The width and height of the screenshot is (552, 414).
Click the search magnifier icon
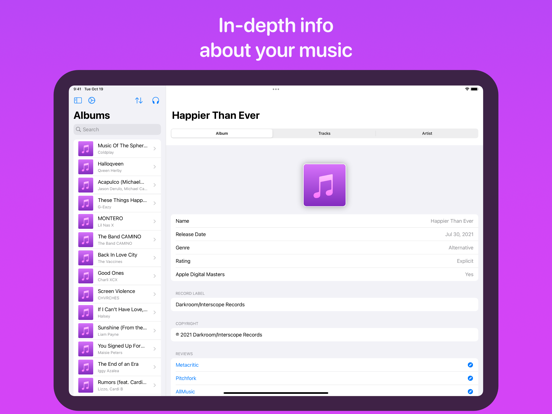click(79, 129)
